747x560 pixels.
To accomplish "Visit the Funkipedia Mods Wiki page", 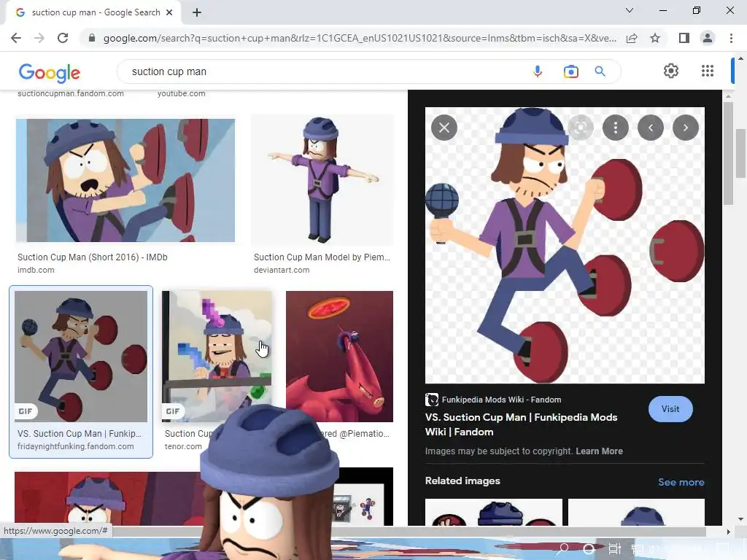I will click(x=670, y=409).
